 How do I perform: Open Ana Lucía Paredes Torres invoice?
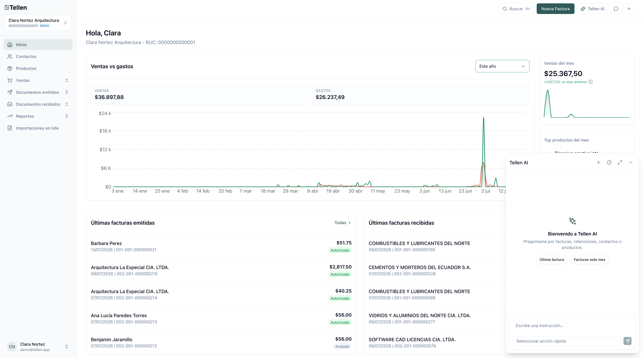[x=221, y=318]
